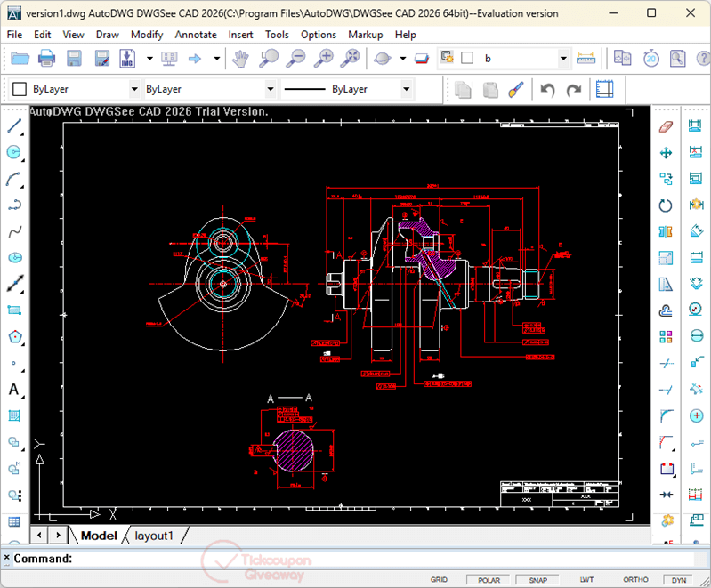
Task: Export the drawing with the IMG icon
Action: pos(127,59)
